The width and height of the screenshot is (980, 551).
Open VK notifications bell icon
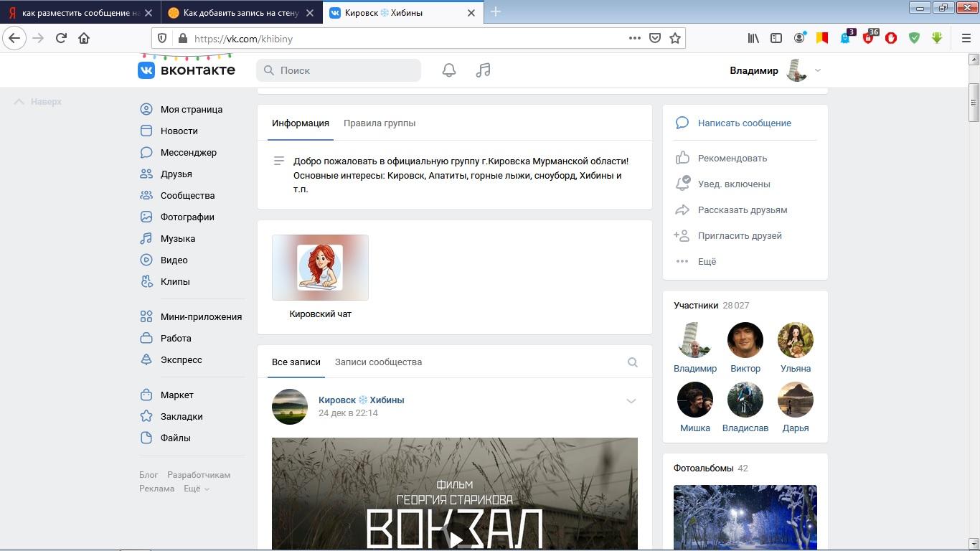[449, 70]
